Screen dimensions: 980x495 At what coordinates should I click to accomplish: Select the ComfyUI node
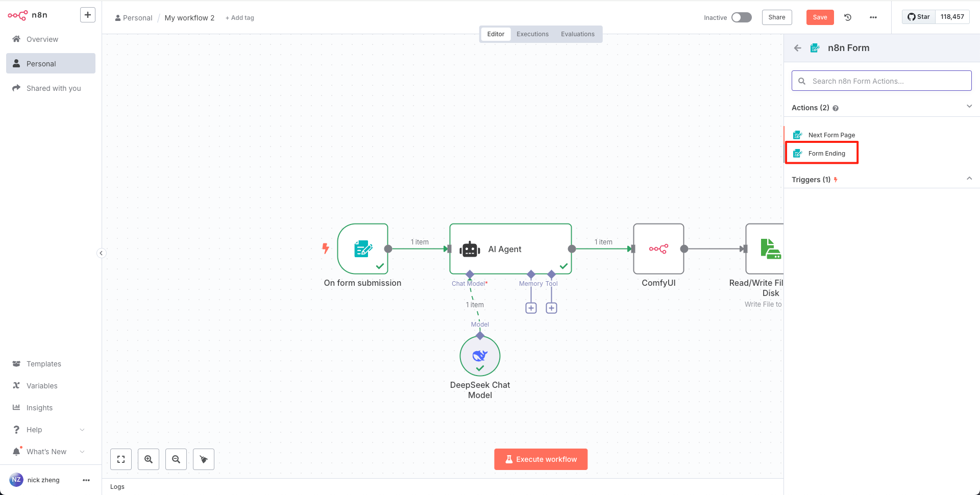tap(658, 249)
